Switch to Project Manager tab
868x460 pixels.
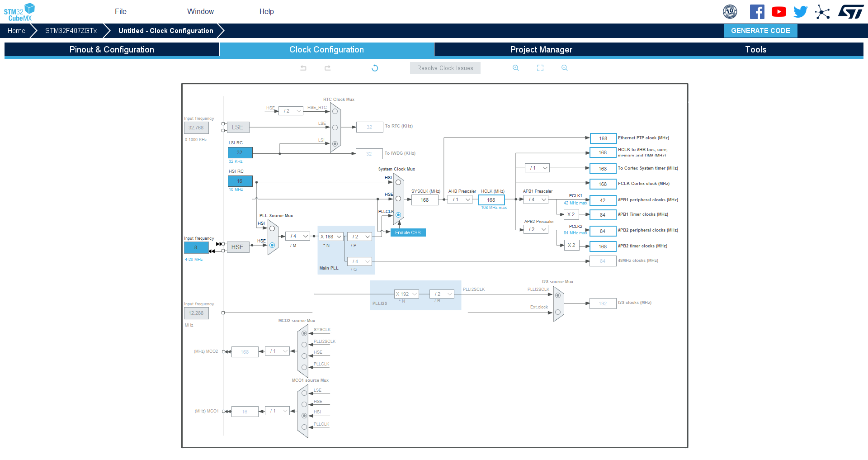tap(541, 50)
